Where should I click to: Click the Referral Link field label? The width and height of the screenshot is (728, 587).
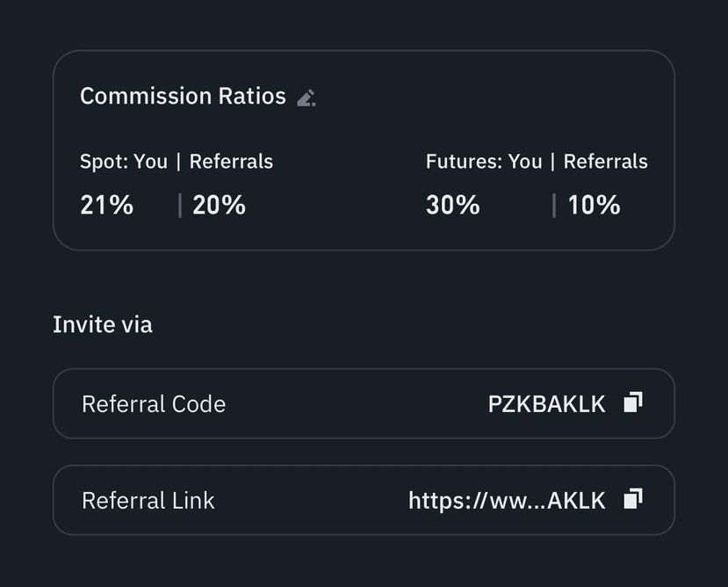click(148, 501)
